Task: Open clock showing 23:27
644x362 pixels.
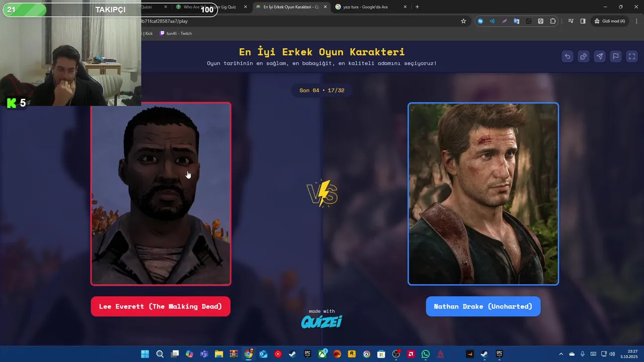Action: (629, 354)
